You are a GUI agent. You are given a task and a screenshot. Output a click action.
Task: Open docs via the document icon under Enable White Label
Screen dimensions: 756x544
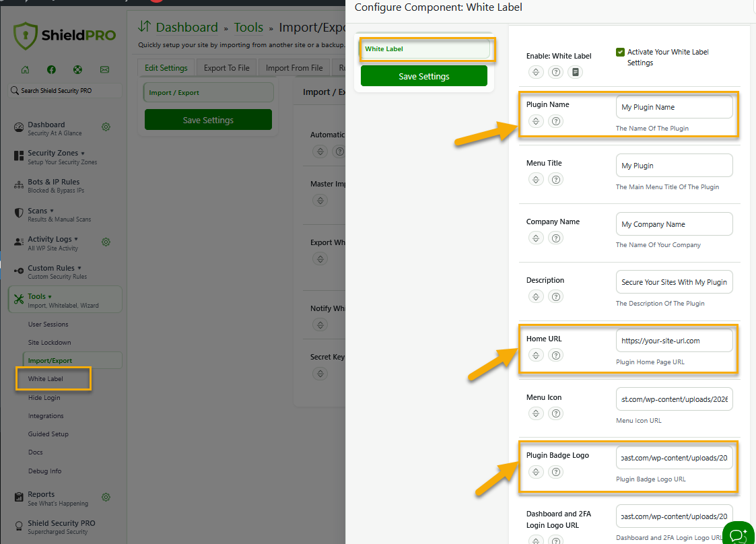[x=576, y=72]
